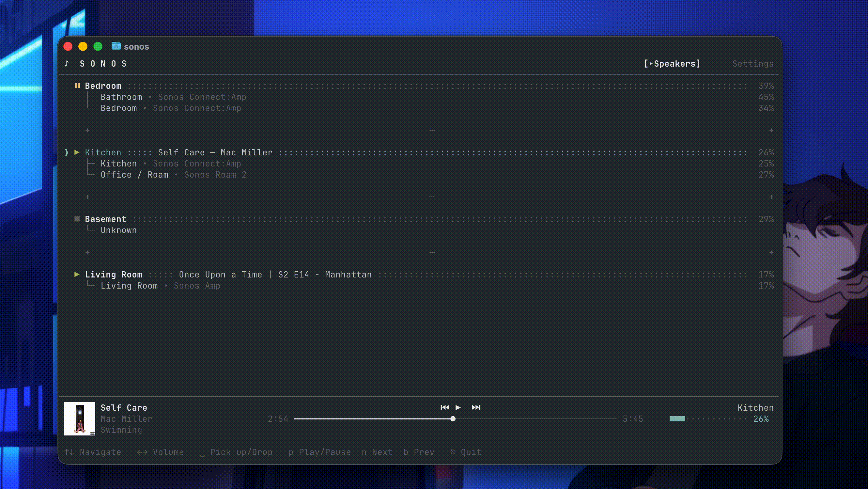Click the previous track button
Screen dimensions: 868x489
444,407
